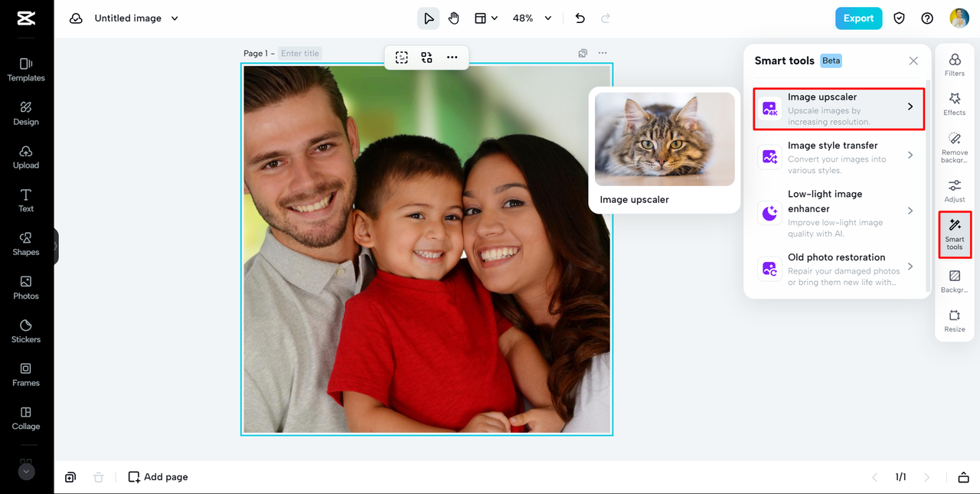Open the Resize tab in right sidebar
The height and width of the screenshot is (494, 980).
pos(955,320)
